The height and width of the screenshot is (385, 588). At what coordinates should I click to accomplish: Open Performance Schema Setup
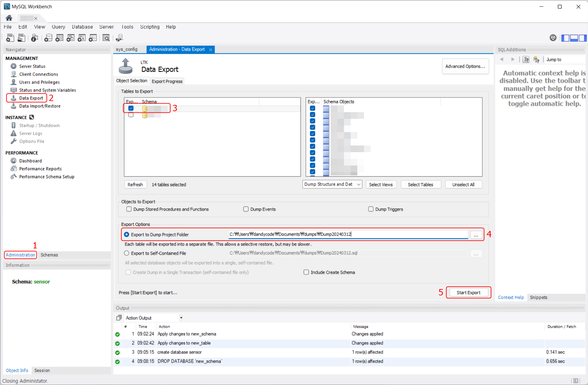46,177
